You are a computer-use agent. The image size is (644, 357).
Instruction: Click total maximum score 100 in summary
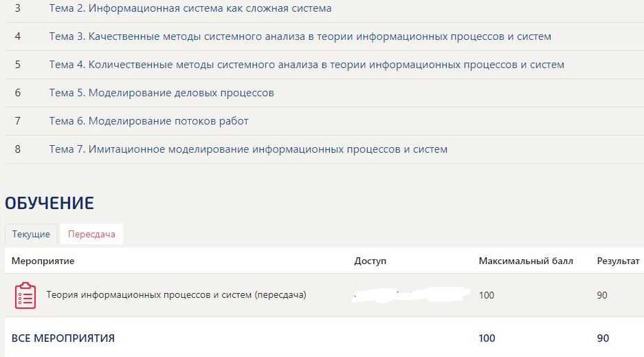pos(487,338)
